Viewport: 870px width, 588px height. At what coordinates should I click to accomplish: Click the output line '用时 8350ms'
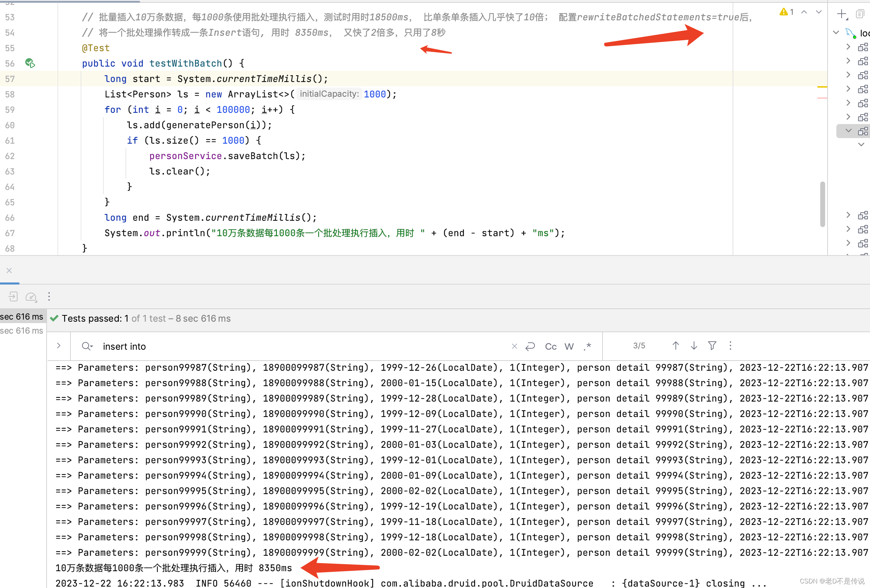174,568
